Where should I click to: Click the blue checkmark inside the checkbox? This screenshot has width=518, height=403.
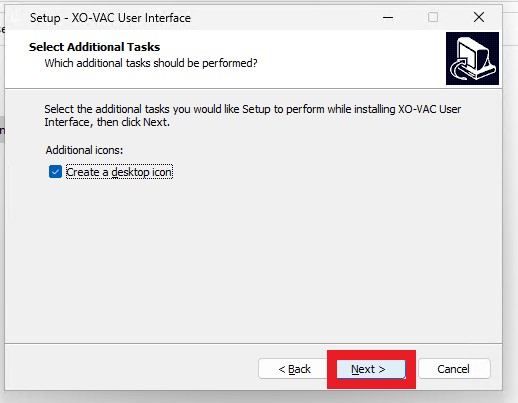coord(55,172)
